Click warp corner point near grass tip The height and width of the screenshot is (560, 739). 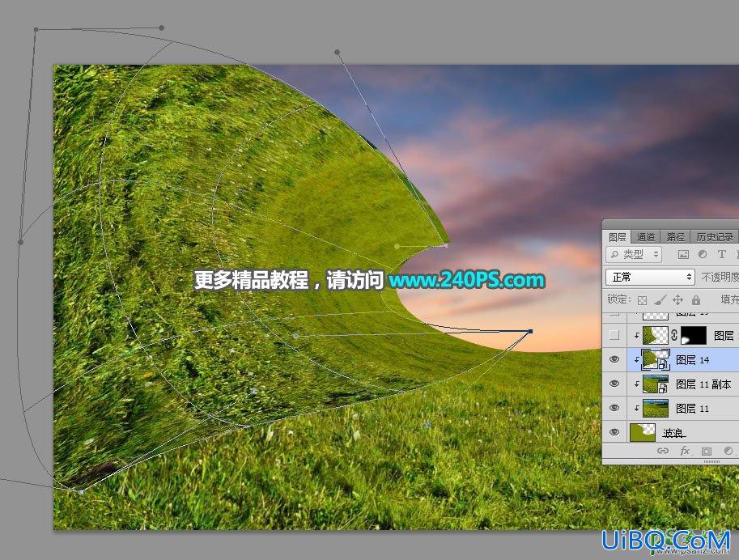445,245
